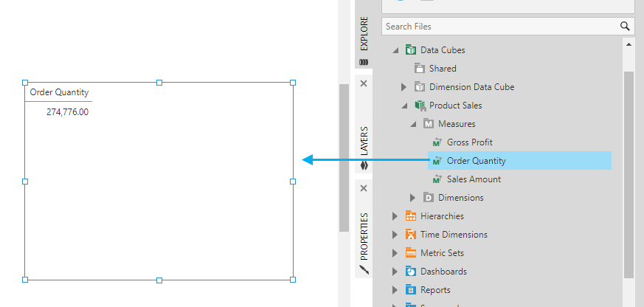Expand the Dimension Data Cube node
This screenshot has width=644, height=307.
tap(404, 87)
